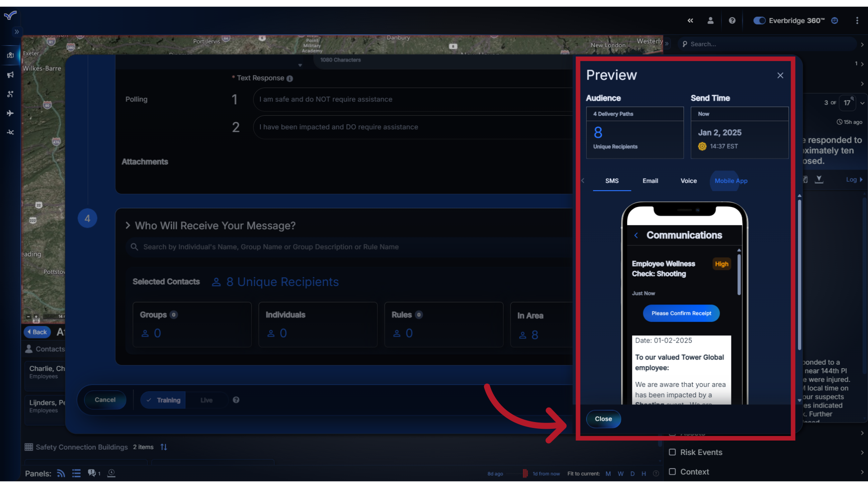Enable the Context checkbox

[673, 471]
